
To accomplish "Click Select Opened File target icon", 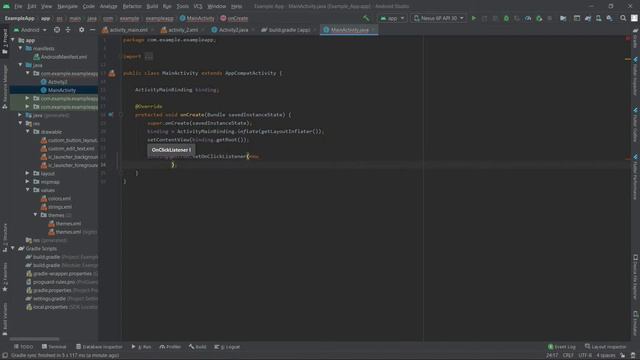I will tap(57, 30).
